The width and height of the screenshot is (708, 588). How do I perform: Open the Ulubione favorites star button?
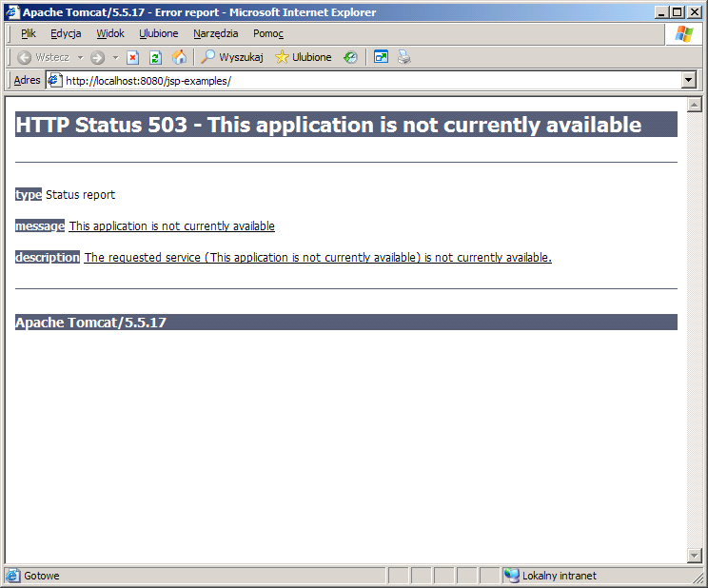coord(304,57)
